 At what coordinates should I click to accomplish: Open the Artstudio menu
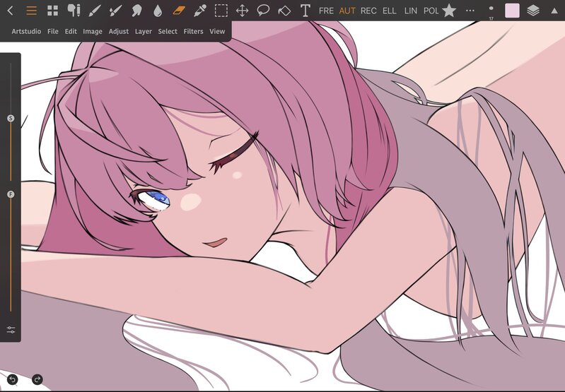(26, 31)
